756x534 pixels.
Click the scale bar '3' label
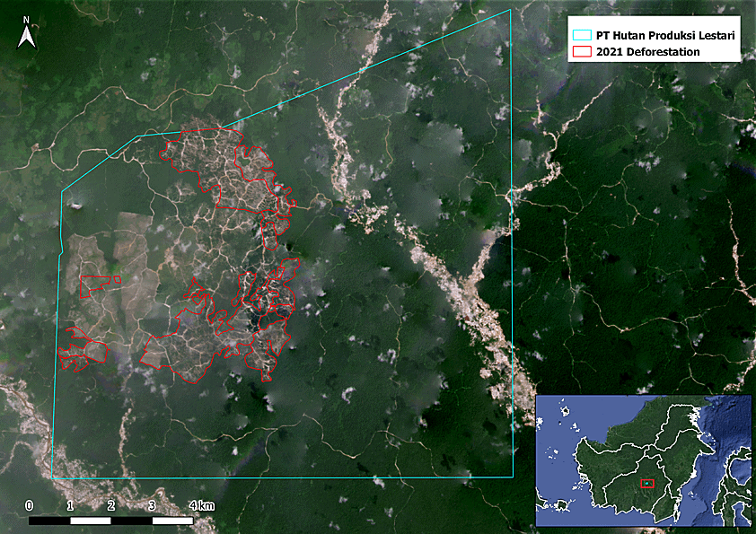pyautogui.click(x=153, y=505)
